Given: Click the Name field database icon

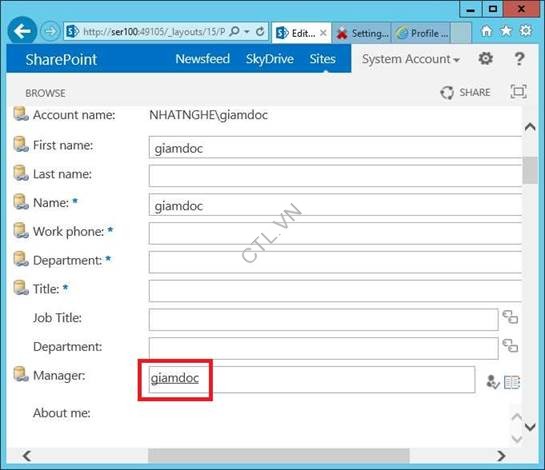Looking at the screenshot, I should coord(21,202).
